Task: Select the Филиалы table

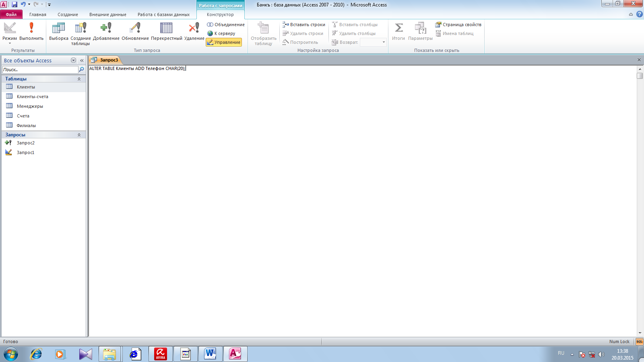Action: [43, 125]
